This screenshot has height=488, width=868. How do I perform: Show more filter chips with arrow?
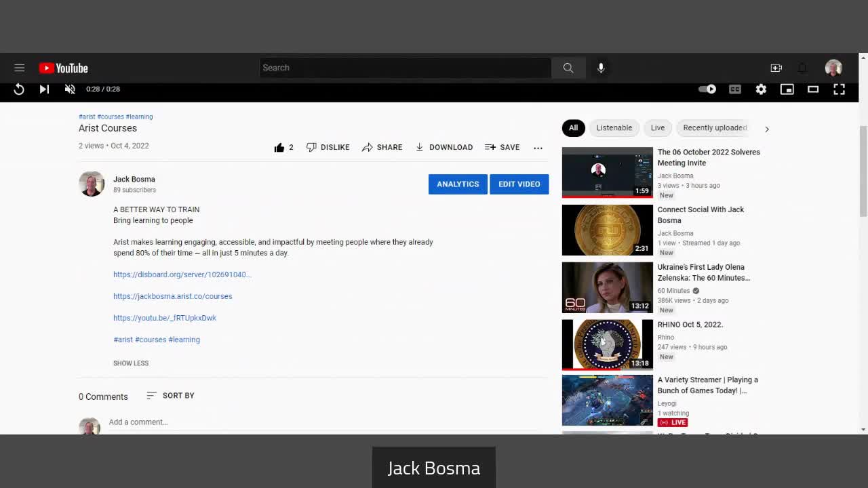click(x=767, y=128)
